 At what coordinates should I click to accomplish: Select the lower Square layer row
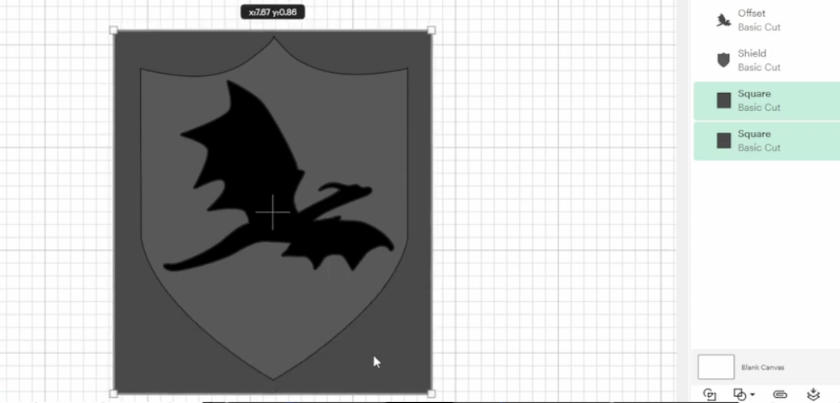tap(767, 141)
